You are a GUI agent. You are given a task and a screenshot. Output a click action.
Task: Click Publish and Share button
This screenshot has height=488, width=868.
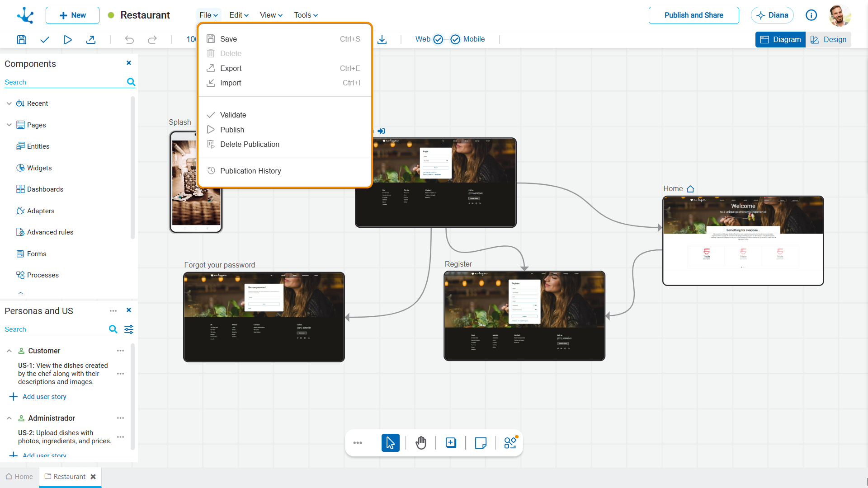coord(693,15)
